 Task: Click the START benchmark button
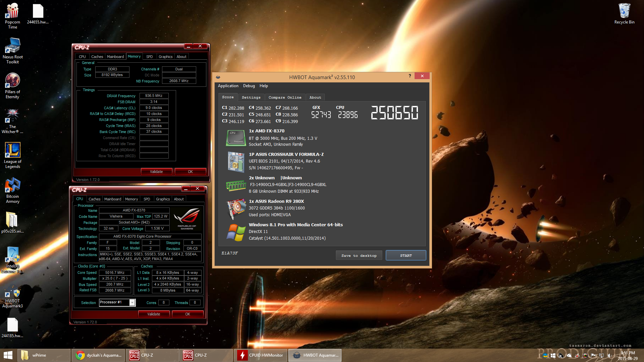tap(406, 255)
